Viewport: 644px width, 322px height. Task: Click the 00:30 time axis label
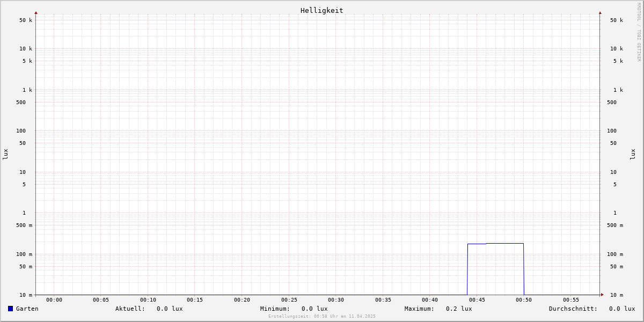(x=336, y=300)
